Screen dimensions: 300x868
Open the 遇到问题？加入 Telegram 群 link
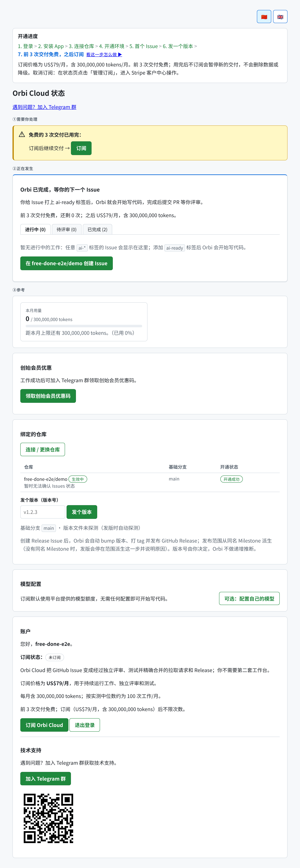pyautogui.click(x=44, y=107)
